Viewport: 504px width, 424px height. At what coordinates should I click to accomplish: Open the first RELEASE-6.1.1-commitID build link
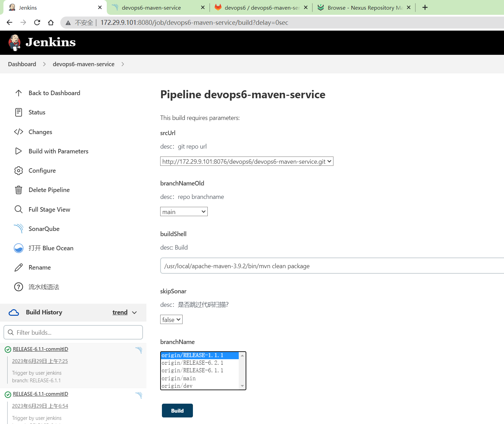tap(41, 349)
